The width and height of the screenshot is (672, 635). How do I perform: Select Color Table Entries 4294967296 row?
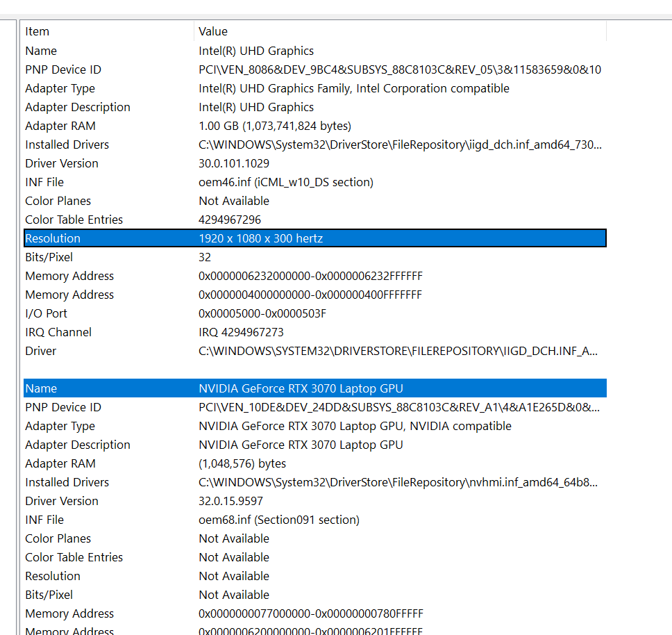(315, 220)
